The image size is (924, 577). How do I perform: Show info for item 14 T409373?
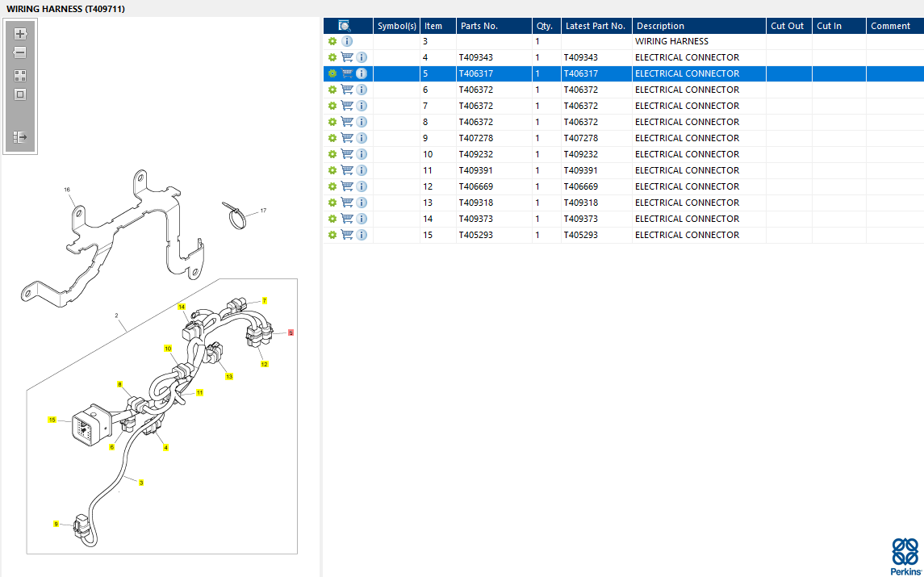362,219
